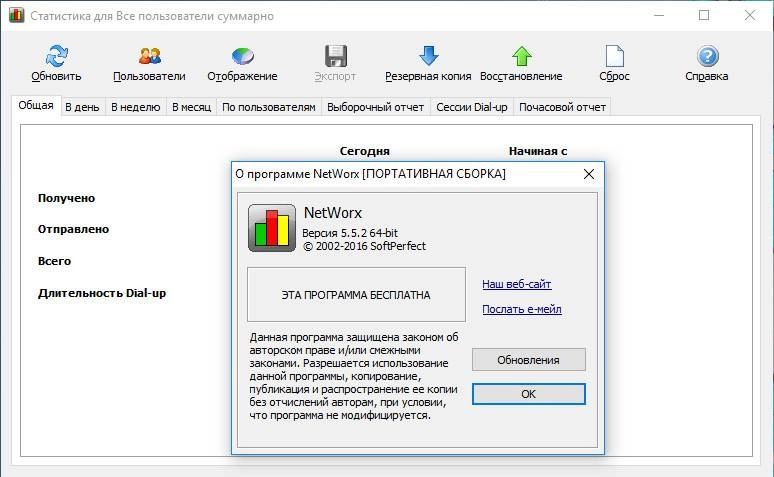This screenshot has height=477, width=774.
Task: Click the Резервная копия down arrow icon
Action: [428, 55]
